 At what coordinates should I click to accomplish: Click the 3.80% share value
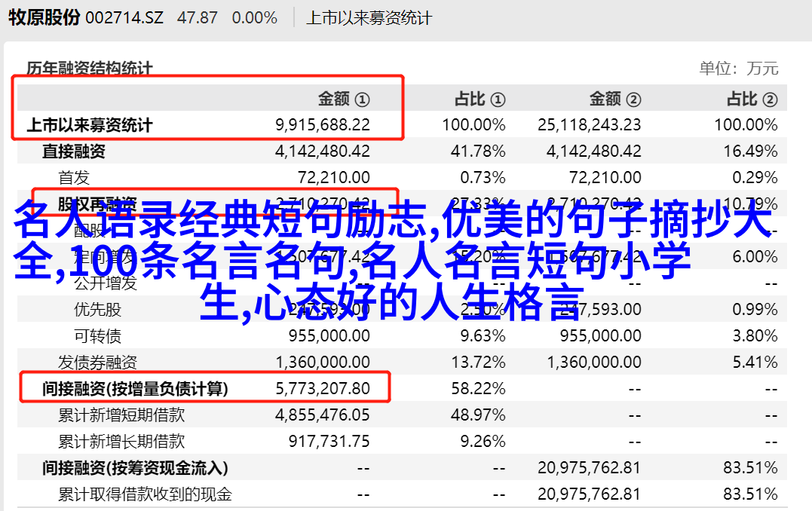click(x=755, y=336)
